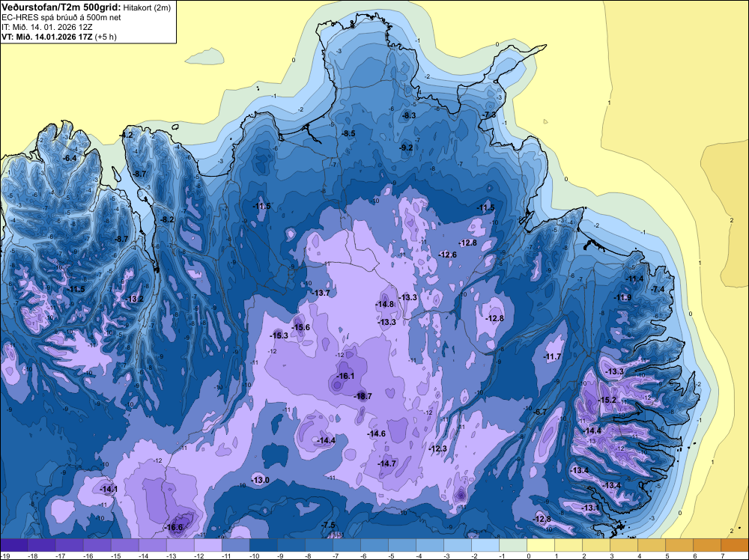The image size is (749, 560).
Task: Click the -13.7 temperature value
Action: tap(321, 293)
